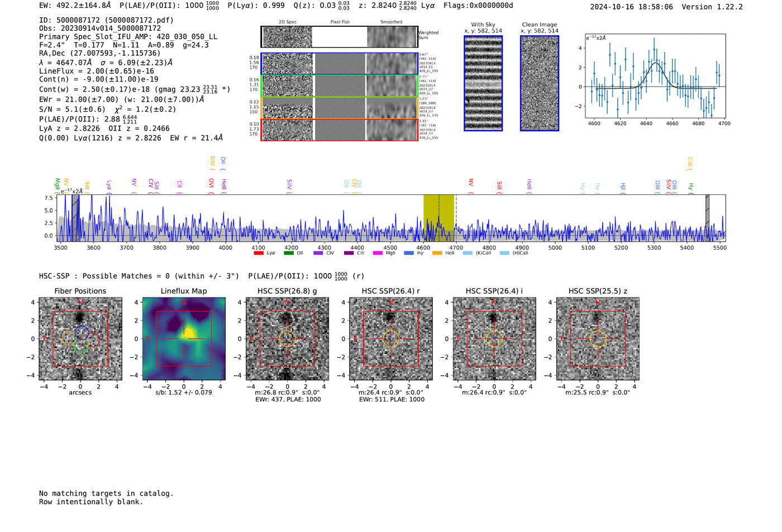The width and height of the screenshot is (782, 532).
Task: Open the HSC SSP(26.4) i cutout
Action: tap(494, 339)
